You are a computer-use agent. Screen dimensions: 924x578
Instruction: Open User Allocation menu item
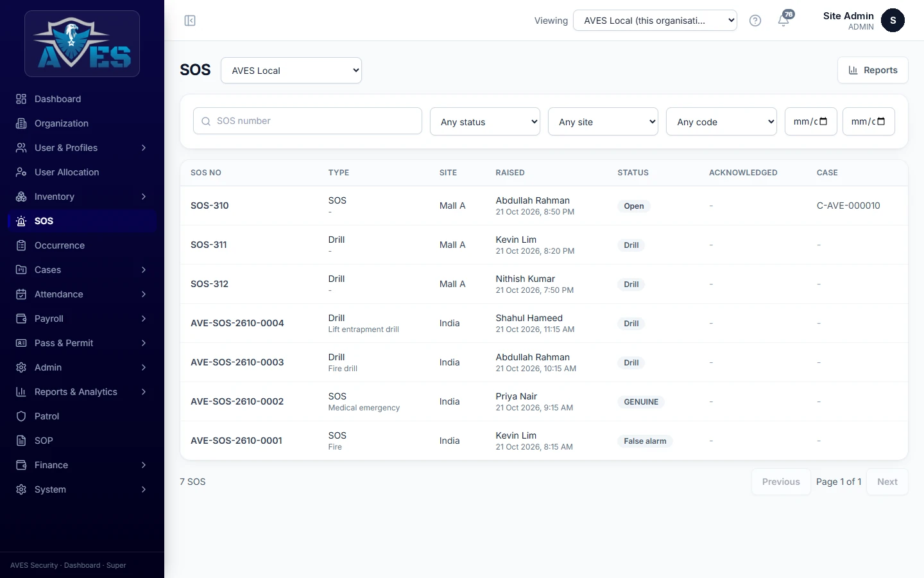[x=82, y=172]
